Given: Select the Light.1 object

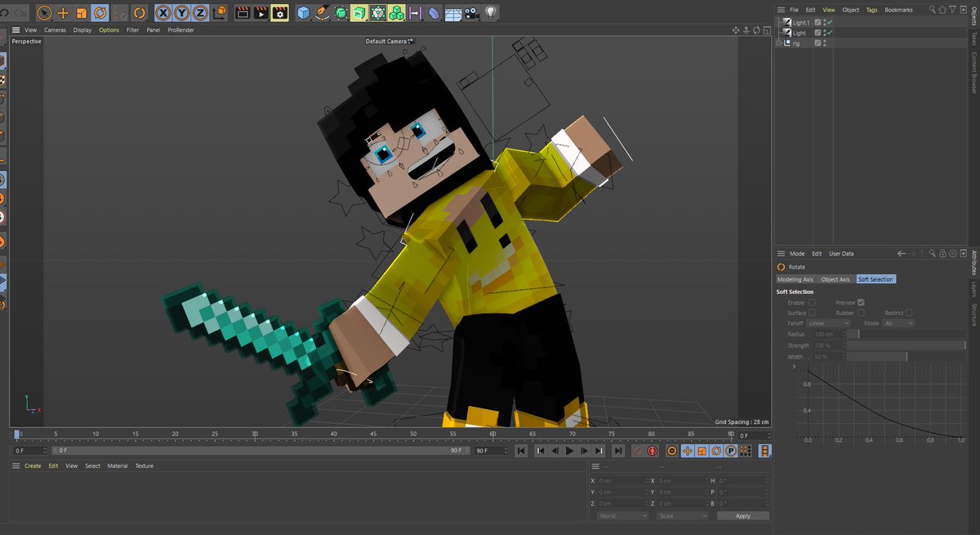Looking at the screenshot, I should click(800, 22).
